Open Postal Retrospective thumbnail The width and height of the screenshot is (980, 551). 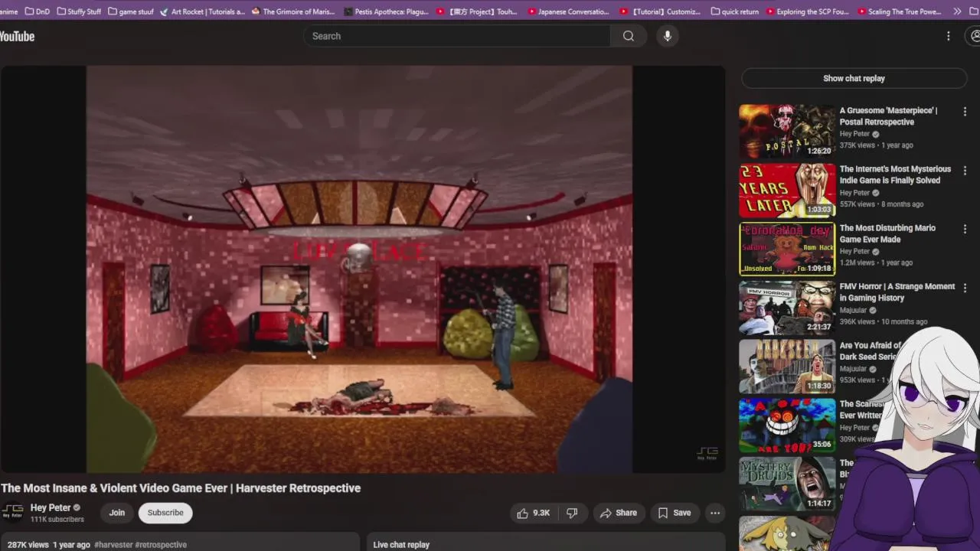click(x=787, y=132)
